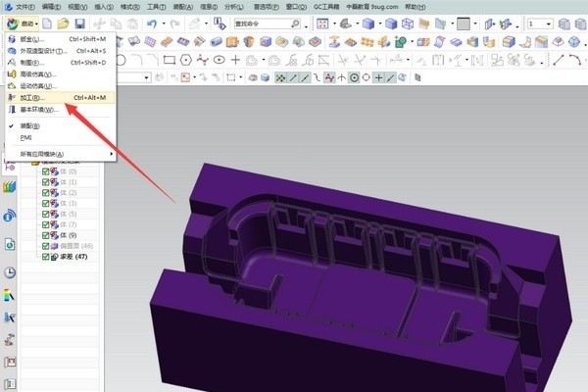Click the Undo arrow icon
This screenshot has width=588, height=392.
tap(153, 23)
